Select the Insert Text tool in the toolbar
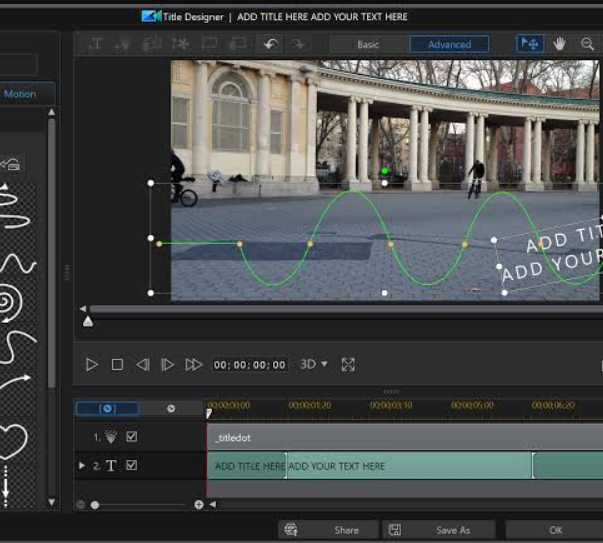Viewport: 603px width, 543px height. tap(95, 45)
